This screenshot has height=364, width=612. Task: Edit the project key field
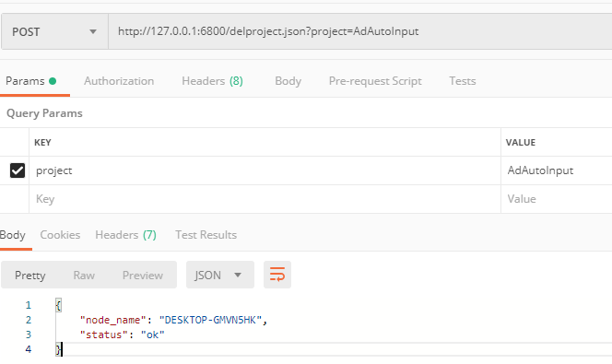(265, 170)
